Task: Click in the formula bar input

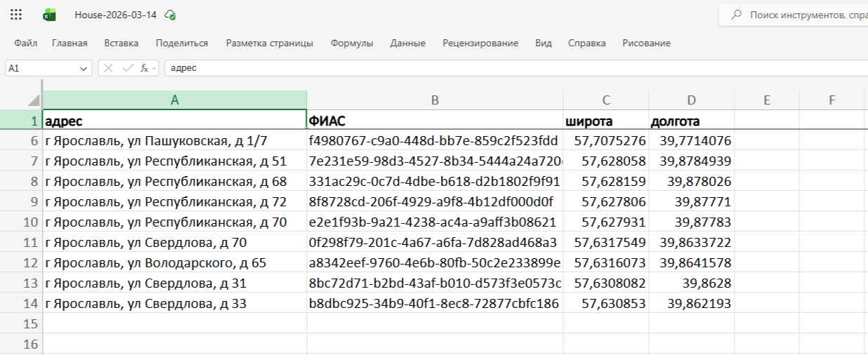Action: 492,68
